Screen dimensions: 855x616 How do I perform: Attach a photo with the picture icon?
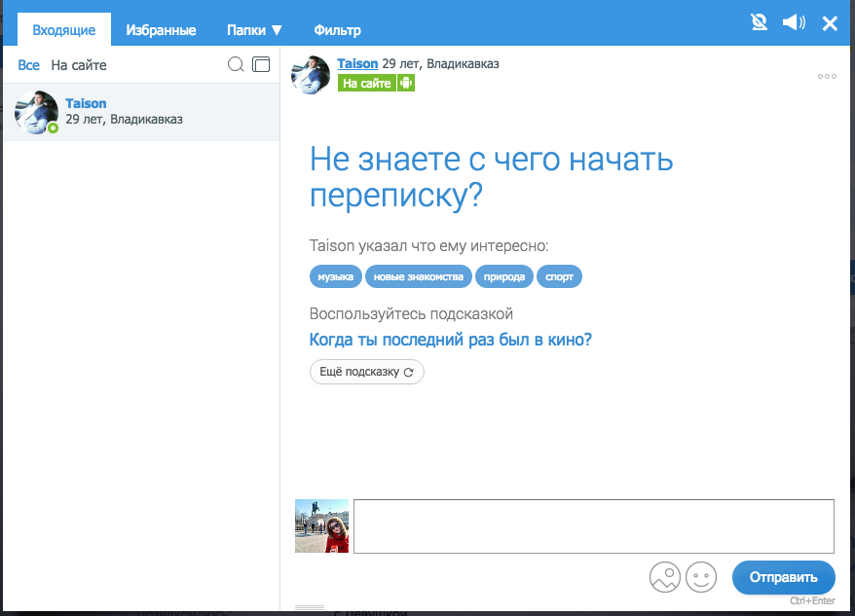(665, 577)
